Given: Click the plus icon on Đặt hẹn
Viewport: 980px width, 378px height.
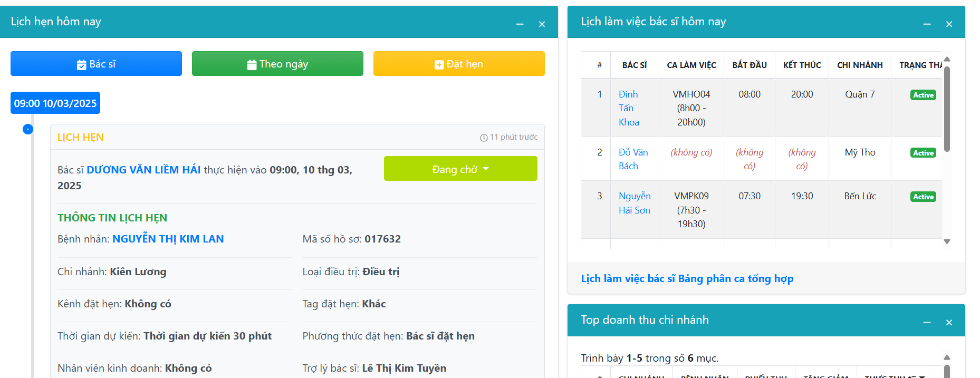Looking at the screenshot, I should (439, 64).
